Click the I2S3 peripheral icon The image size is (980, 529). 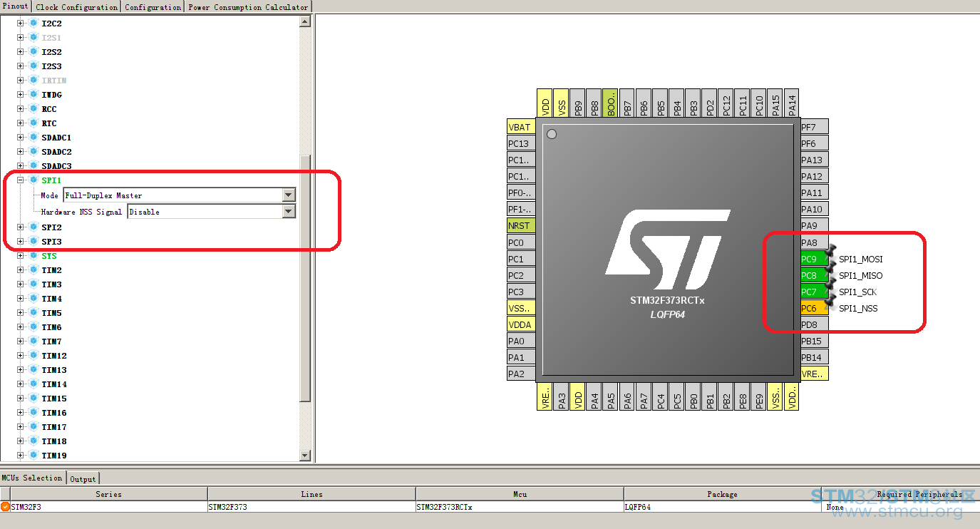pos(33,66)
